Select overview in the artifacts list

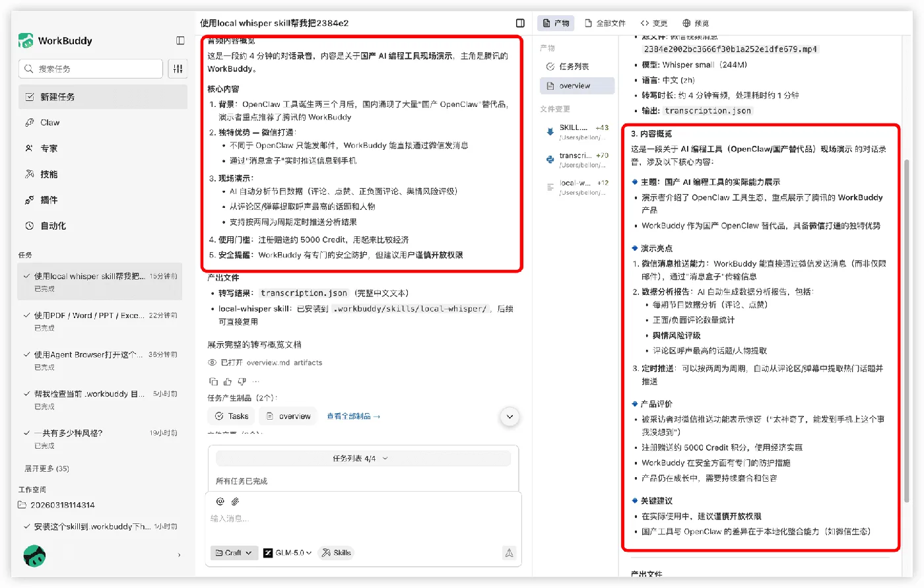pos(577,86)
